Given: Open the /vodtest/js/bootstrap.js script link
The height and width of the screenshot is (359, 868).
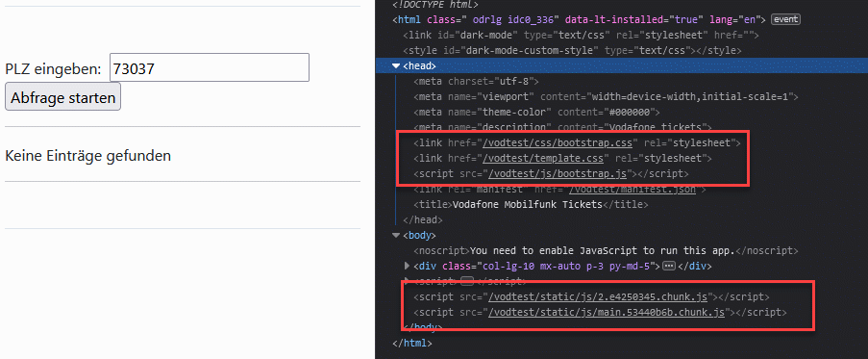Looking at the screenshot, I should point(557,174).
